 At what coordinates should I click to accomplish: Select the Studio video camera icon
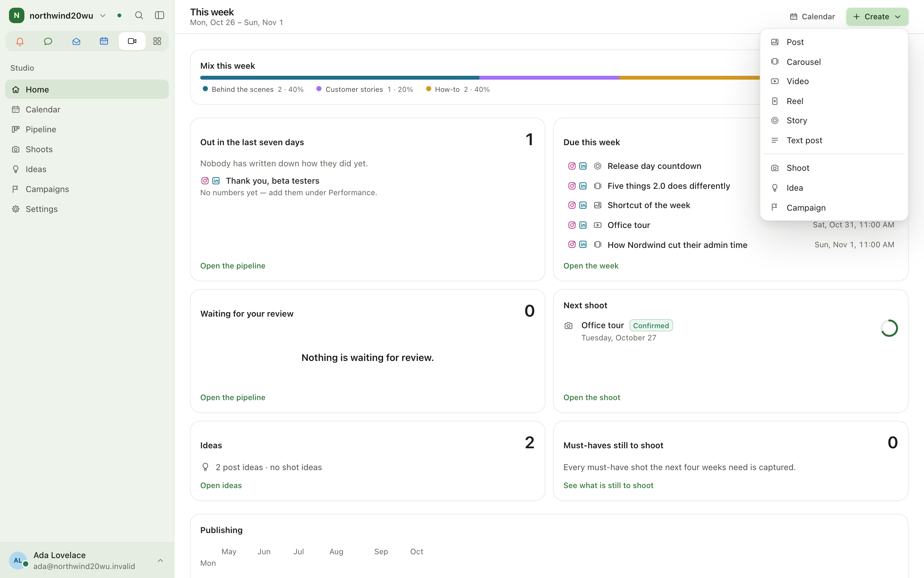pyautogui.click(x=132, y=41)
